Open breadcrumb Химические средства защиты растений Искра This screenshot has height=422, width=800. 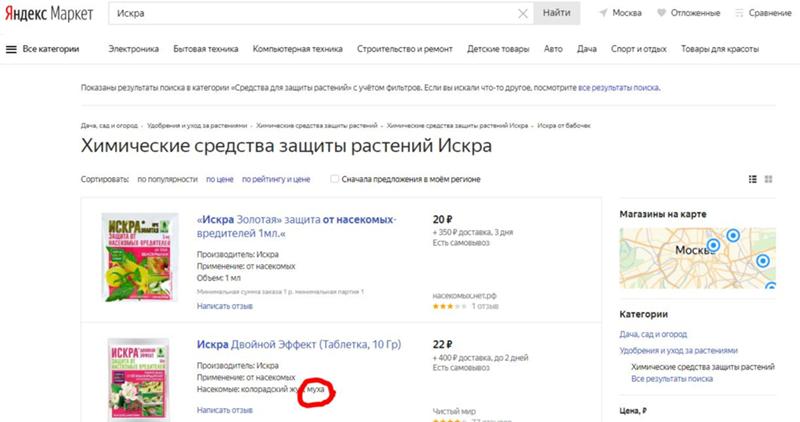(457, 126)
